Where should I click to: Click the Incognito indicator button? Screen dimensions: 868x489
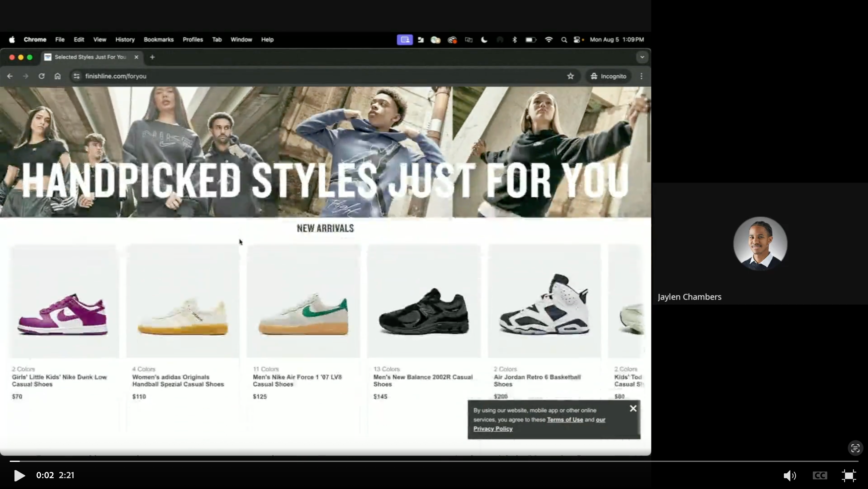pos(608,76)
